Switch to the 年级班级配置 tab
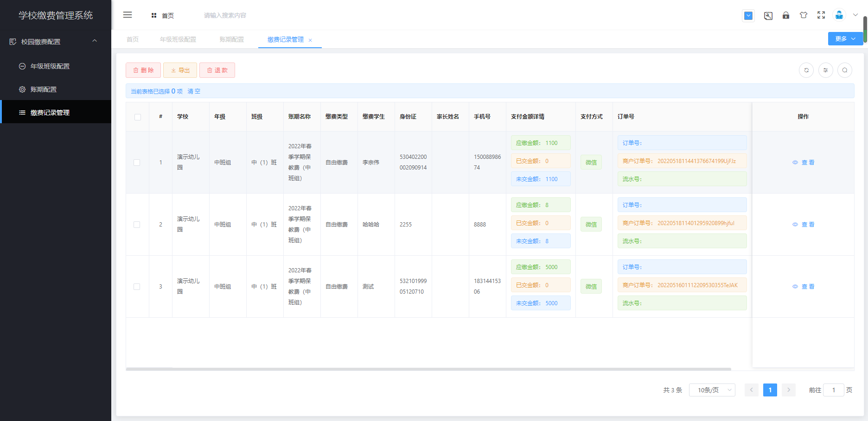Screen dimensions: 868x421 178,40
